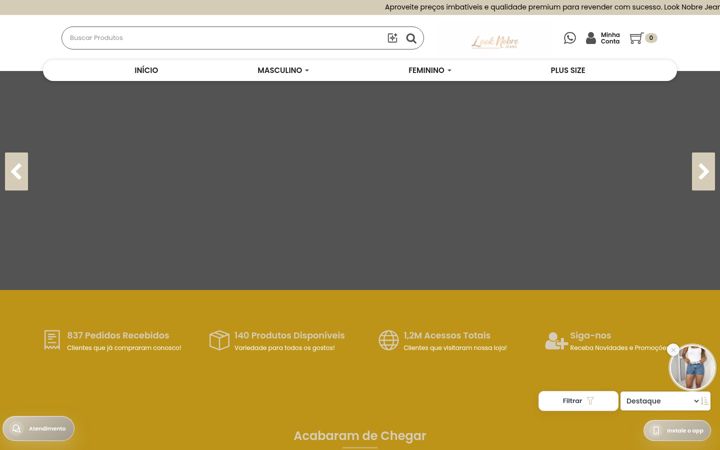Viewport: 720px width, 450px height.
Task: Open the floating product video thumbnail
Action: tap(692, 367)
